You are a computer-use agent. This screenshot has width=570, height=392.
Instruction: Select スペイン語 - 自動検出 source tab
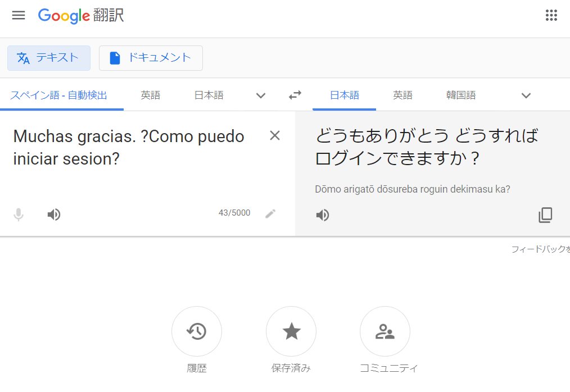(58, 95)
